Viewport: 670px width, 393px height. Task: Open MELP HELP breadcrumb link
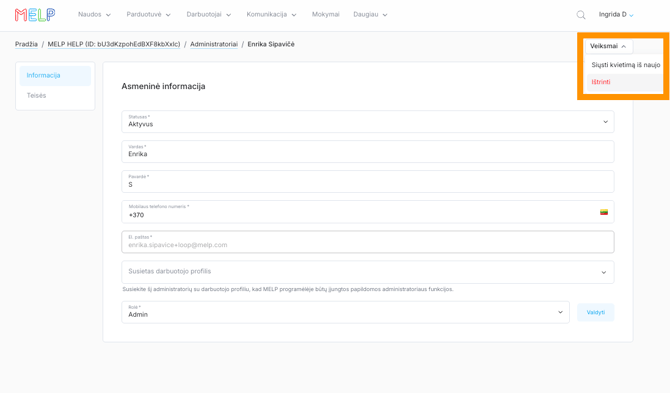coord(114,44)
